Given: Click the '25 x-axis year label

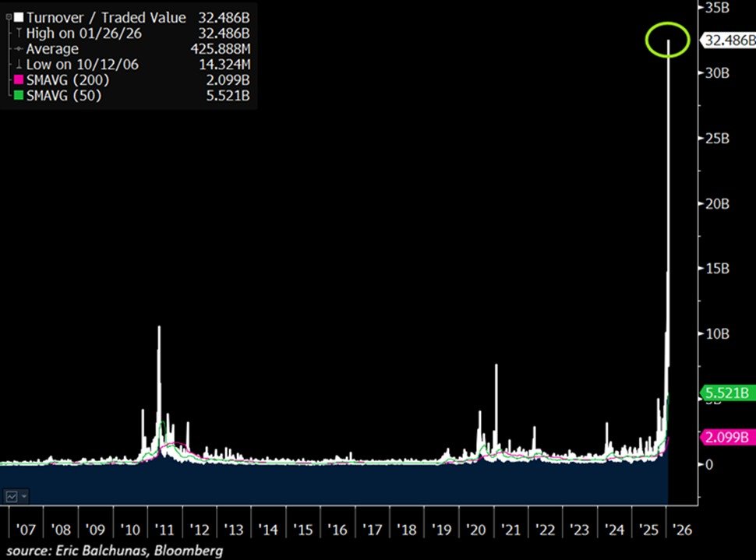Looking at the screenshot, I should (648, 530).
